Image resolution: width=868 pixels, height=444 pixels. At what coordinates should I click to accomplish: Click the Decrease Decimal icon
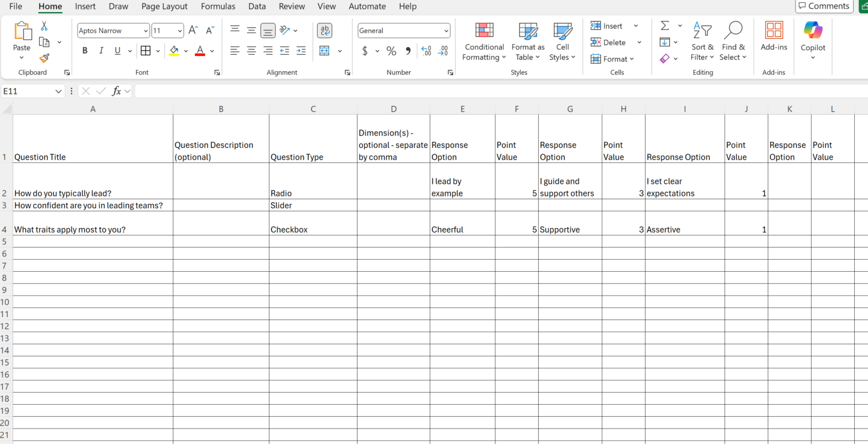[443, 51]
